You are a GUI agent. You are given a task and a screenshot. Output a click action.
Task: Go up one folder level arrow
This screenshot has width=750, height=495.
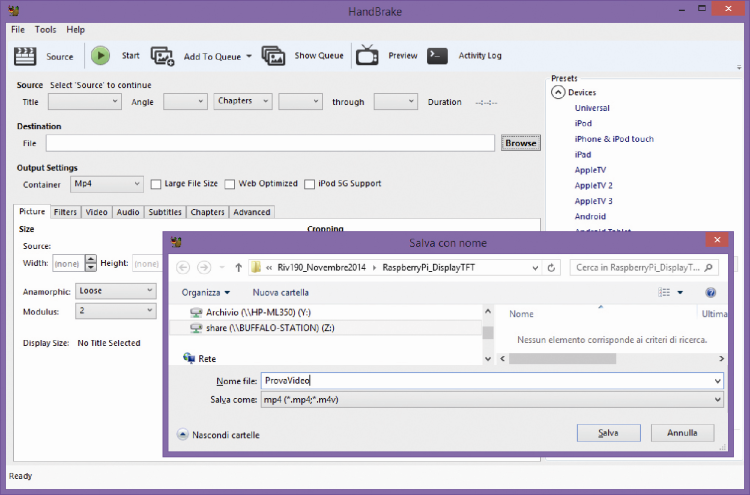point(238,267)
